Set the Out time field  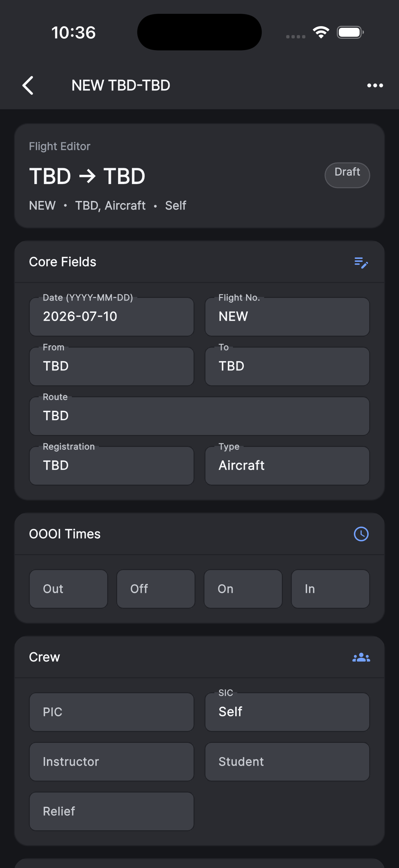tap(68, 589)
